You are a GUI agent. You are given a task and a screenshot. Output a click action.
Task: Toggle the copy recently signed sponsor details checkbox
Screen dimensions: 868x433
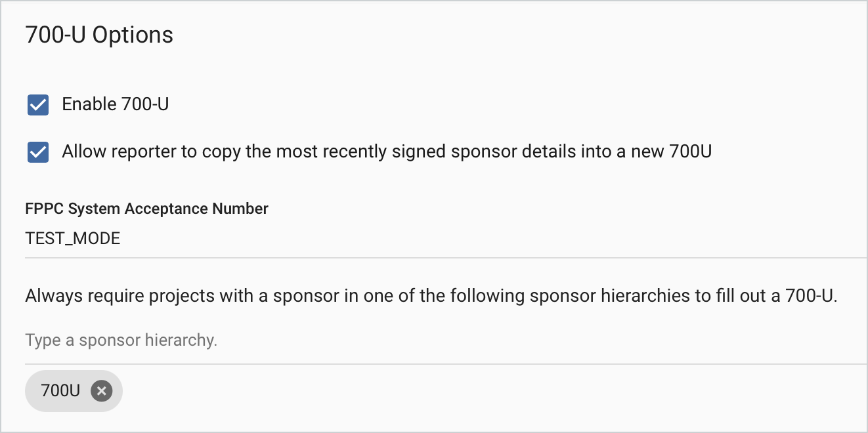coord(38,152)
